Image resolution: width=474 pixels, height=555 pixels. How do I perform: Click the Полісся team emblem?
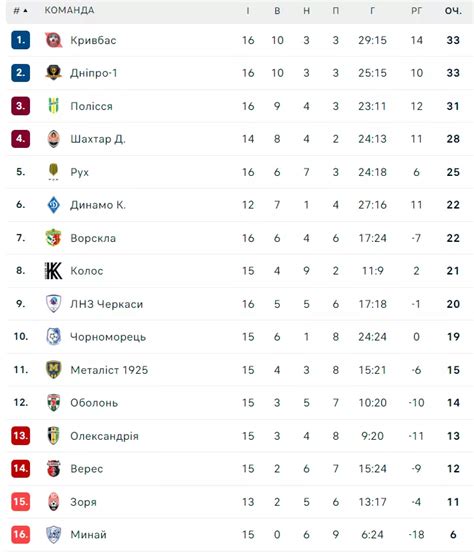click(53, 106)
